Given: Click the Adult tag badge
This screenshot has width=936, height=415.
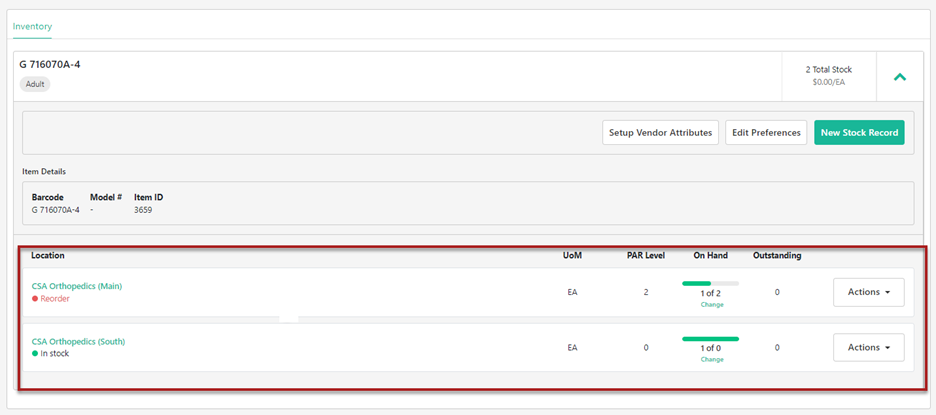Looking at the screenshot, I should pos(35,85).
